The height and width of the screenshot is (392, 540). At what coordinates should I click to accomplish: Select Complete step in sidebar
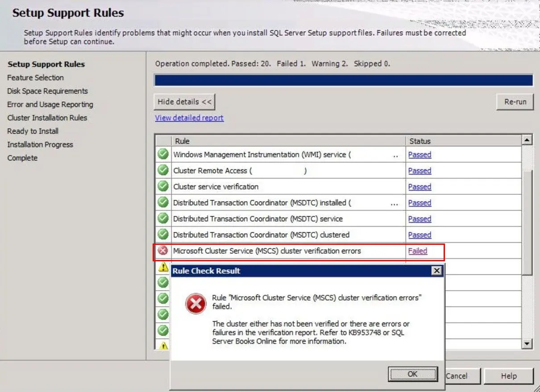[x=22, y=158]
